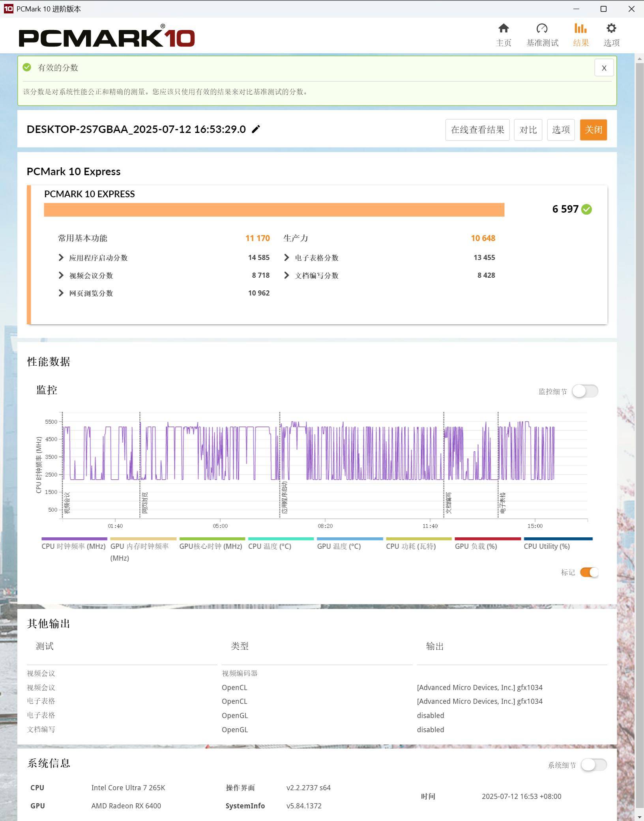Click the 电子表格 marker in chart
Viewport: 644px width, 821px height.
[x=503, y=503]
